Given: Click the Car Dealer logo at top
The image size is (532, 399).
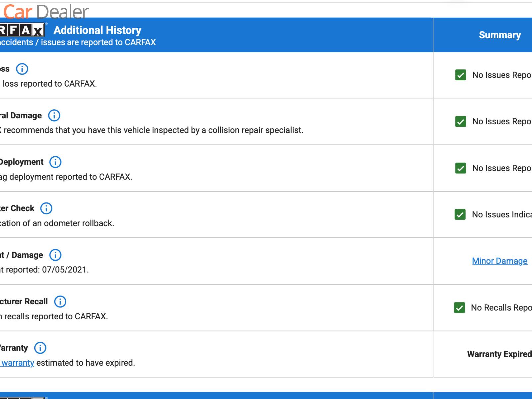Looking at the screenshot, I should click(46, 11).
